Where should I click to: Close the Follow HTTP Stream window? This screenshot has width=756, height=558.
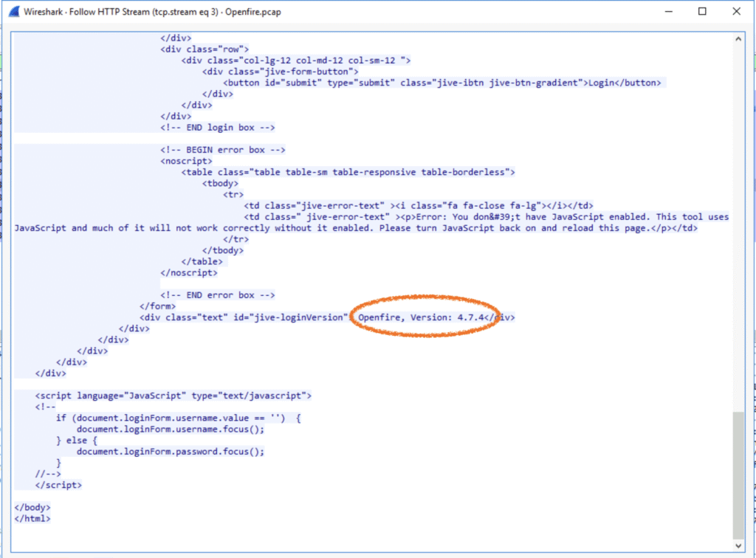[x=737, y=12]
